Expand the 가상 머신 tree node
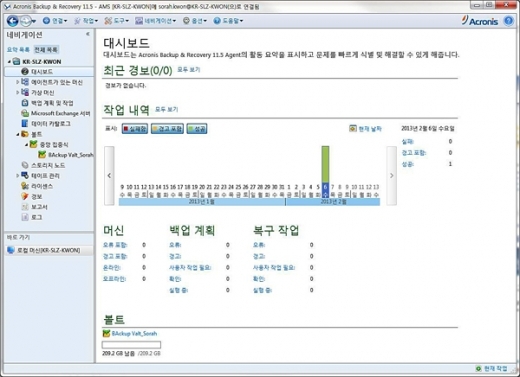 (17, 92)
